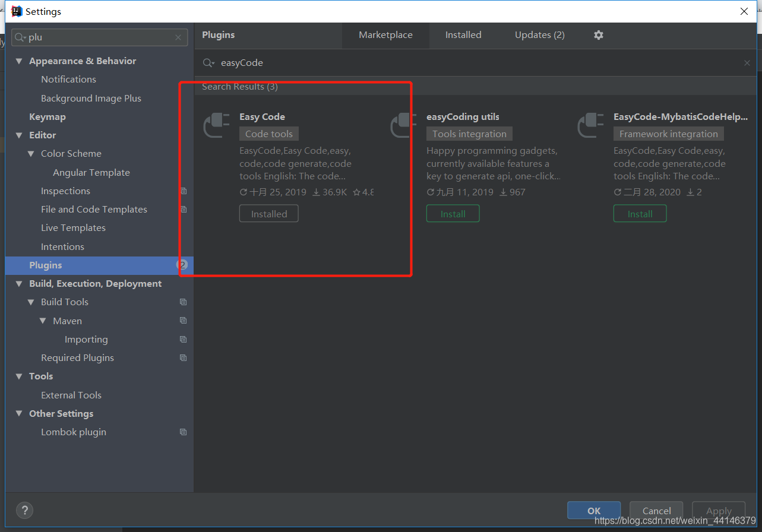762x532 pixels.
Task: Open File and Code Templates page
Action: [x=94, y=210]
